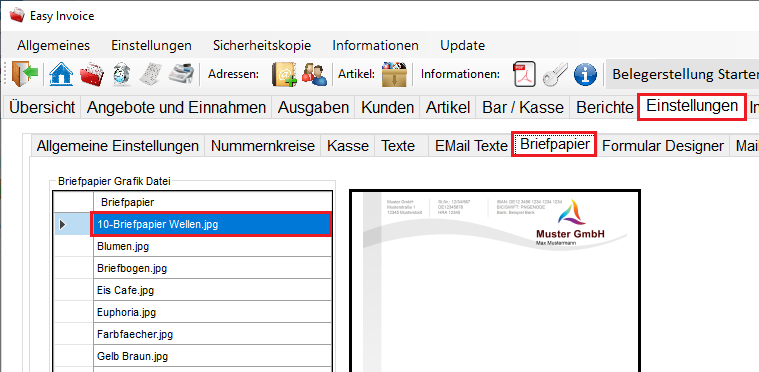The height and width of the screenshot is (372, 759).
Task: Select Farbfaecher.jpg in the list
Action: point(213,334)
